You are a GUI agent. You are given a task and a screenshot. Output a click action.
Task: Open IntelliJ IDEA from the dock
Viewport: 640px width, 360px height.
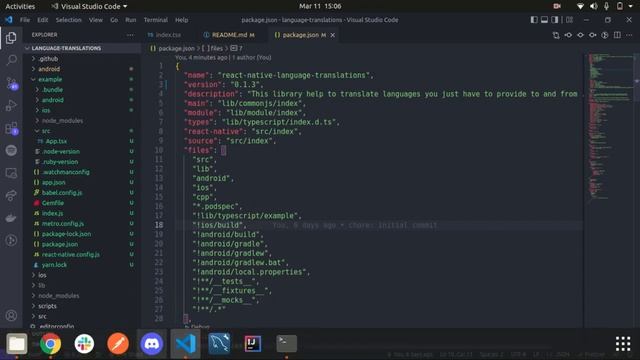point(253,344)
